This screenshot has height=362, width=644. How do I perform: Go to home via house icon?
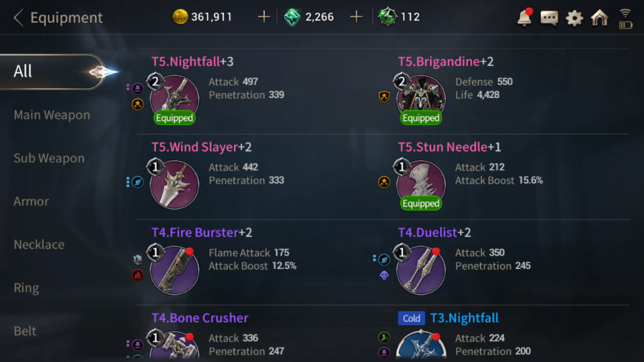(599, 17)
